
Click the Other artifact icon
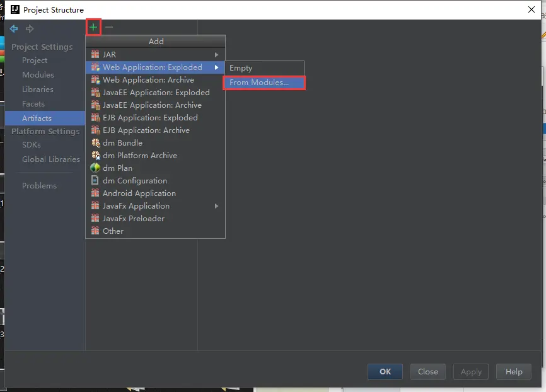click(95, 231)
